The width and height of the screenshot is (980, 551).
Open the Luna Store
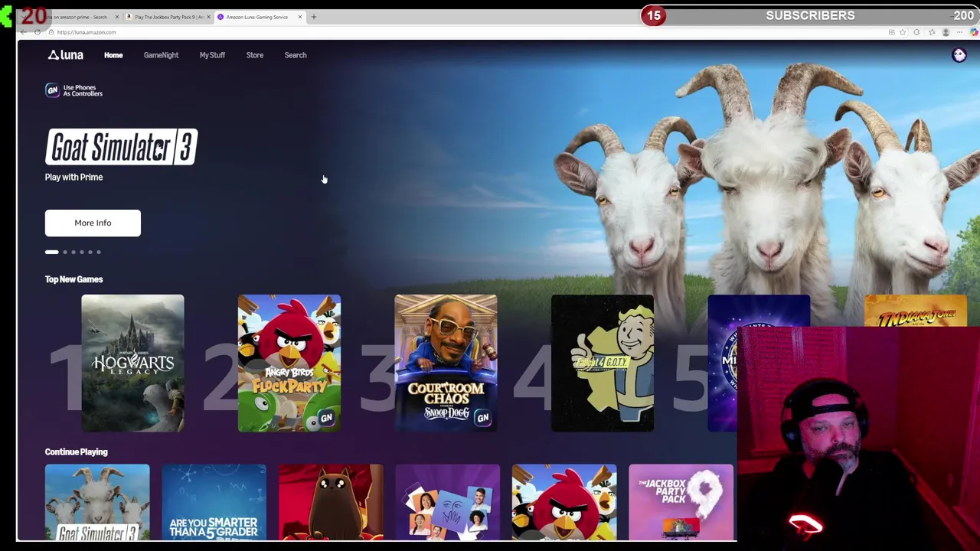[x=255, y=55]
